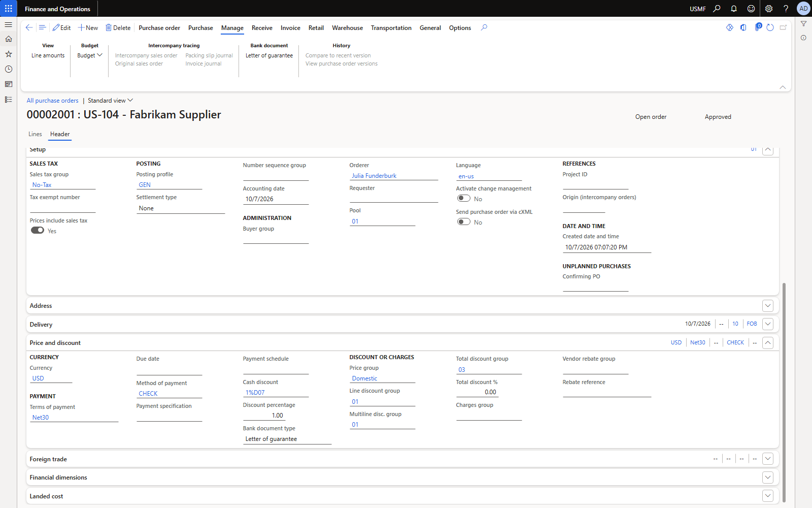Open Workspaces icon in sidebar
812x508 pixels.
pyautogui.click(x=9, y=84)
